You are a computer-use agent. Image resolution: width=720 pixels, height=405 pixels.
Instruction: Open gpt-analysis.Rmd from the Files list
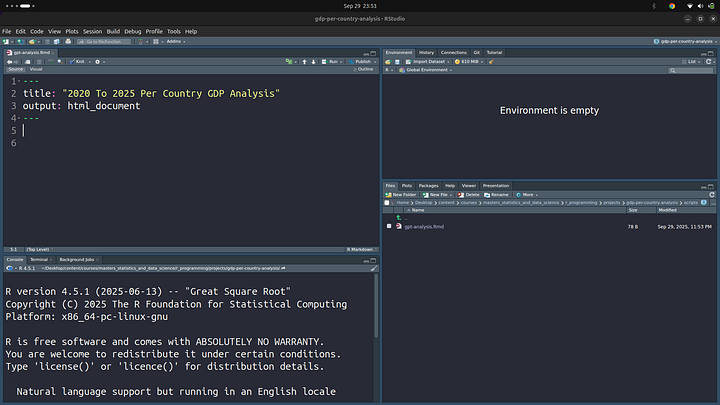tap(424, 227)
